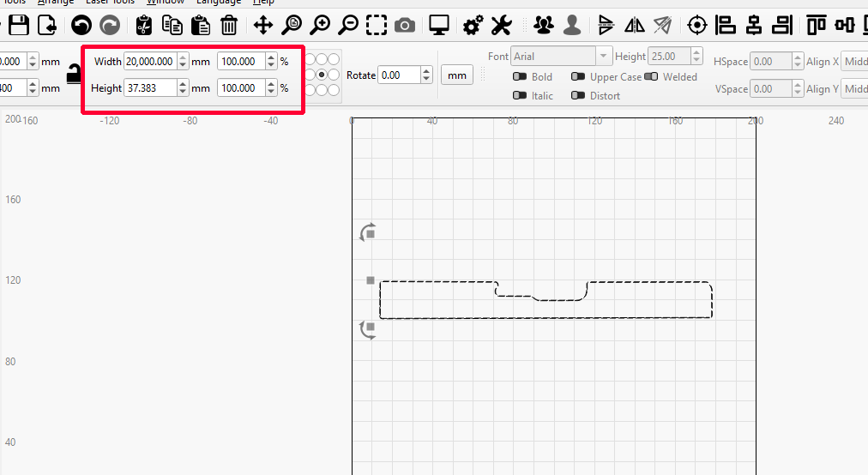Click the Undo arrow icon

81,25
